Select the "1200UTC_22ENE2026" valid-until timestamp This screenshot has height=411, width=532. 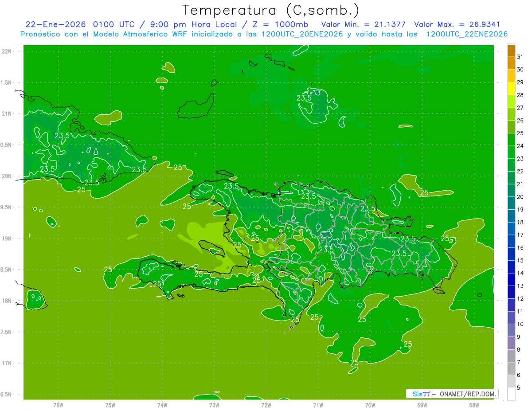click(x=467, y=34)
